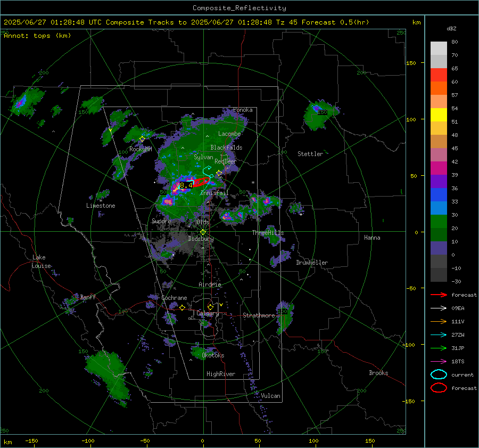This screenshot has width=479, height=448.
Task: Click the 'HighRiver' city label
Action: coord(221,374)
